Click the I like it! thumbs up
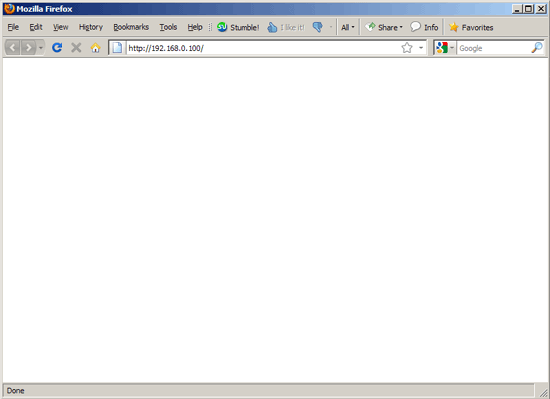The width and height of the screenshot is (550, 399). [x=286, y=27]
